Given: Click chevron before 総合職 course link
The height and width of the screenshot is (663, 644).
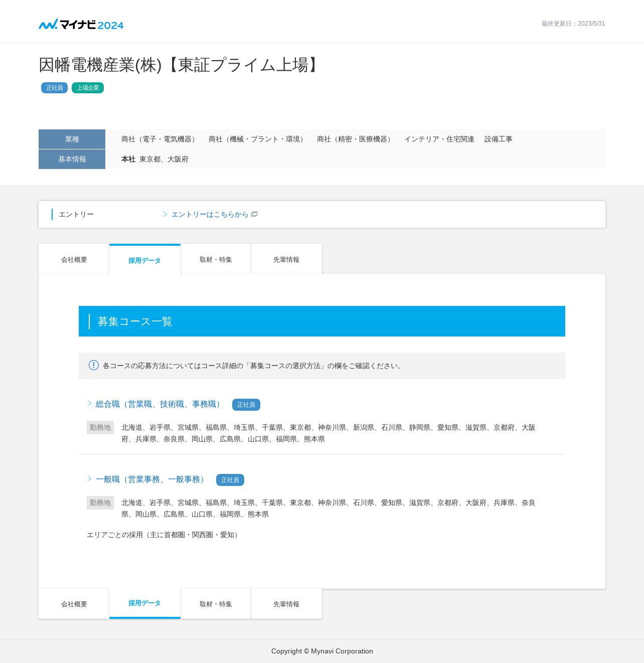Looking at the screenshot, I should (90, 403).
